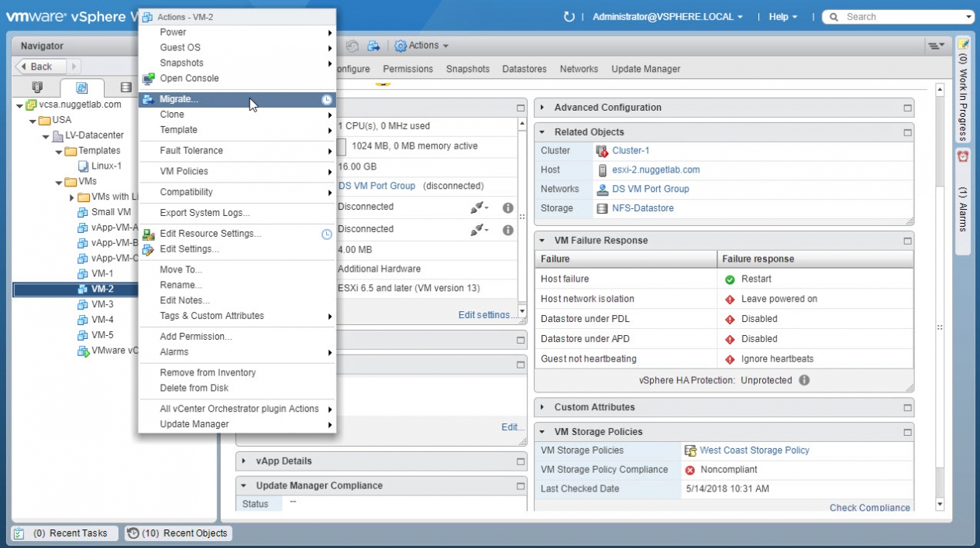Click the Actions gear icon in toolbar

tap(401, 46)
